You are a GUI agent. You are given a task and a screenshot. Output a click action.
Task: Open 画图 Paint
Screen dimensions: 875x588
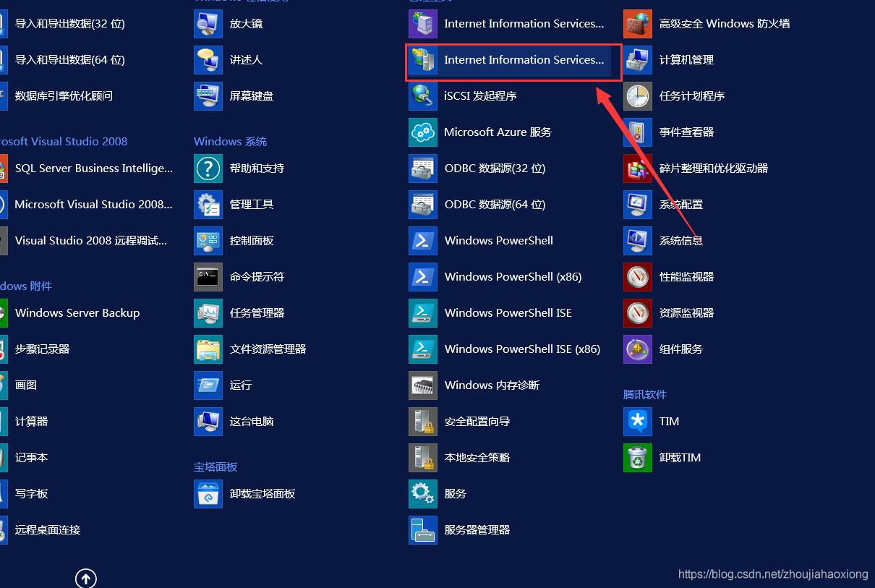[26, 385]
